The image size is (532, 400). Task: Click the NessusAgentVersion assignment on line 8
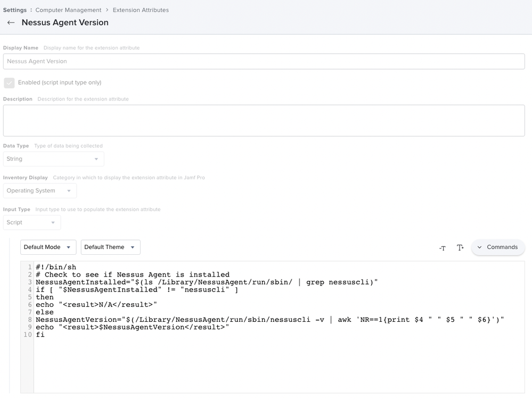[x=270, y=319]
